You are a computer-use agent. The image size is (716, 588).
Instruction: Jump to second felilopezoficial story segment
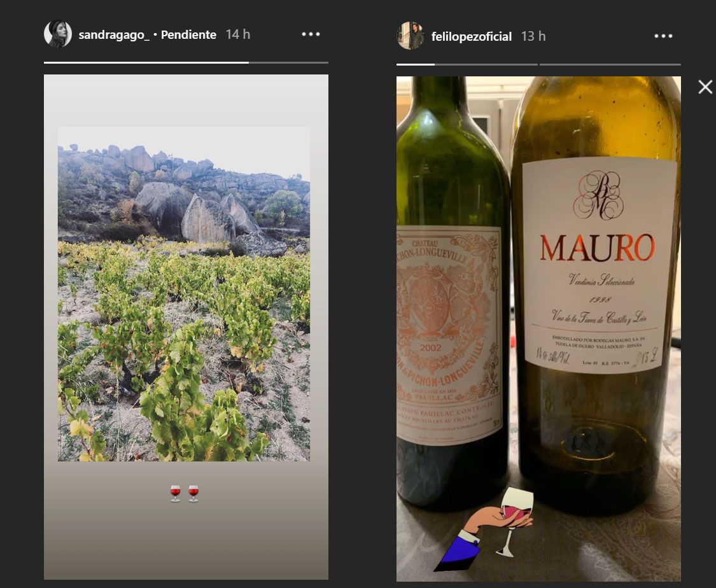610,64
